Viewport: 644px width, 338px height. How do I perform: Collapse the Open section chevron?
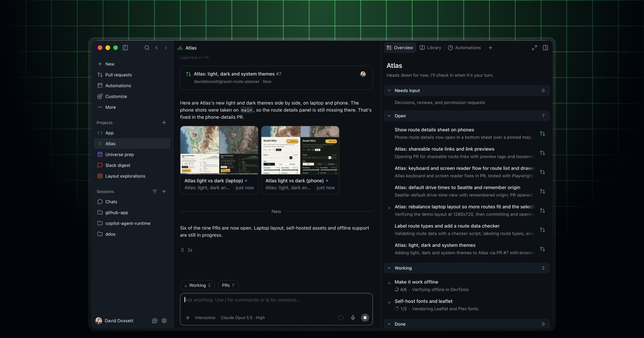(x=389, y=116)
